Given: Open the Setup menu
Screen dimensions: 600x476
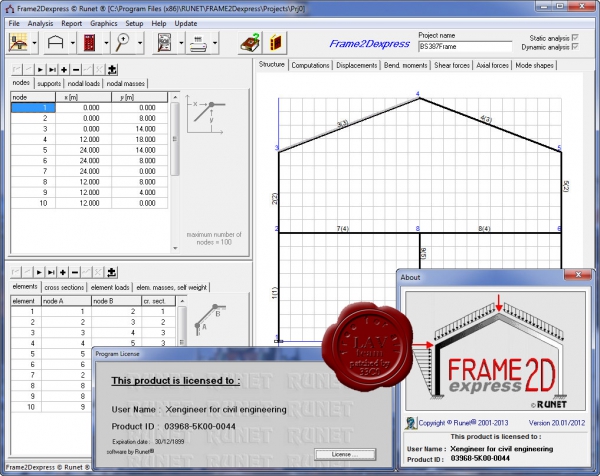Looking at the screenshot, I should [134, 23].
